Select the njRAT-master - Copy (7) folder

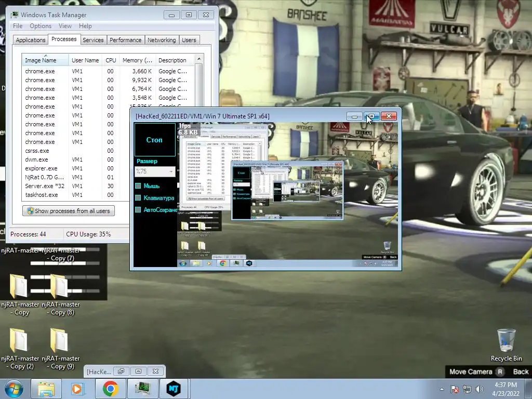click(60, 254)
